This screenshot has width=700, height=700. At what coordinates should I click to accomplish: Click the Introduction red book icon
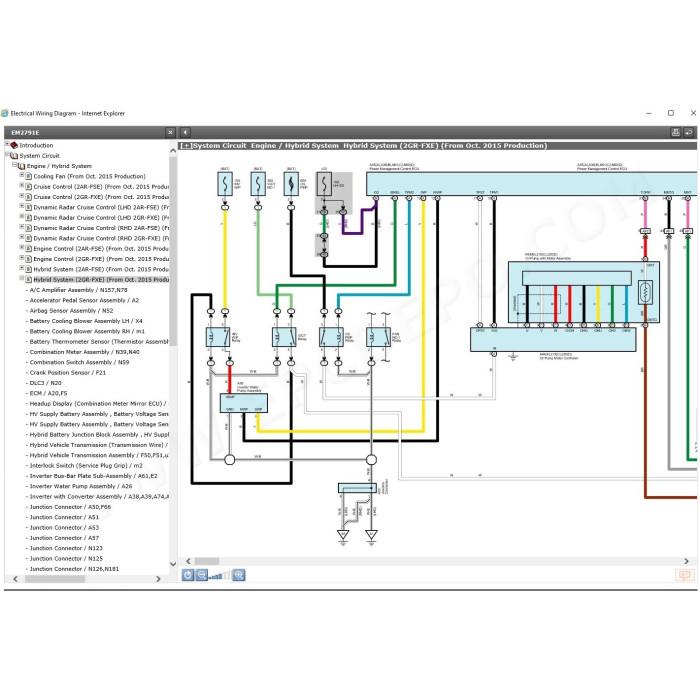pyautogui.click(x=14, y=146)
